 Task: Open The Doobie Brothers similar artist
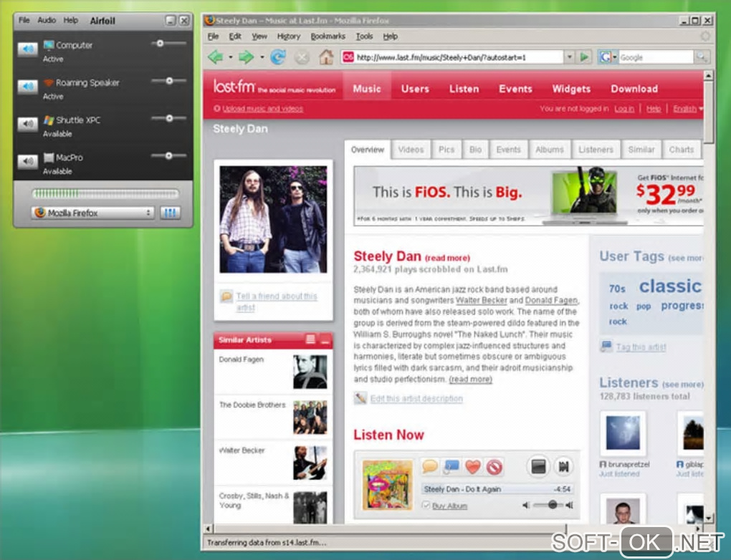252,405
